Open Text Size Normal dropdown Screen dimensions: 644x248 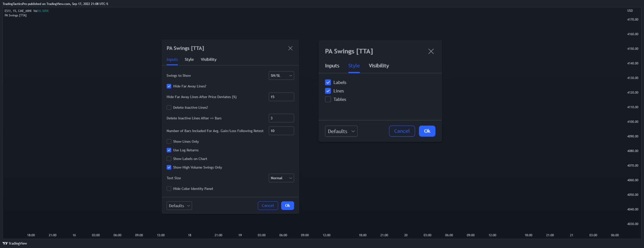coord(281,178)
